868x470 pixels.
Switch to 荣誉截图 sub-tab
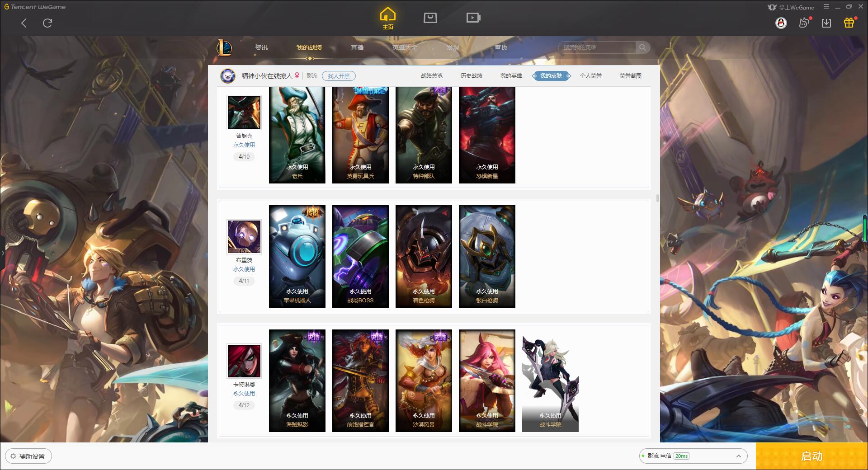coord(631,76)
